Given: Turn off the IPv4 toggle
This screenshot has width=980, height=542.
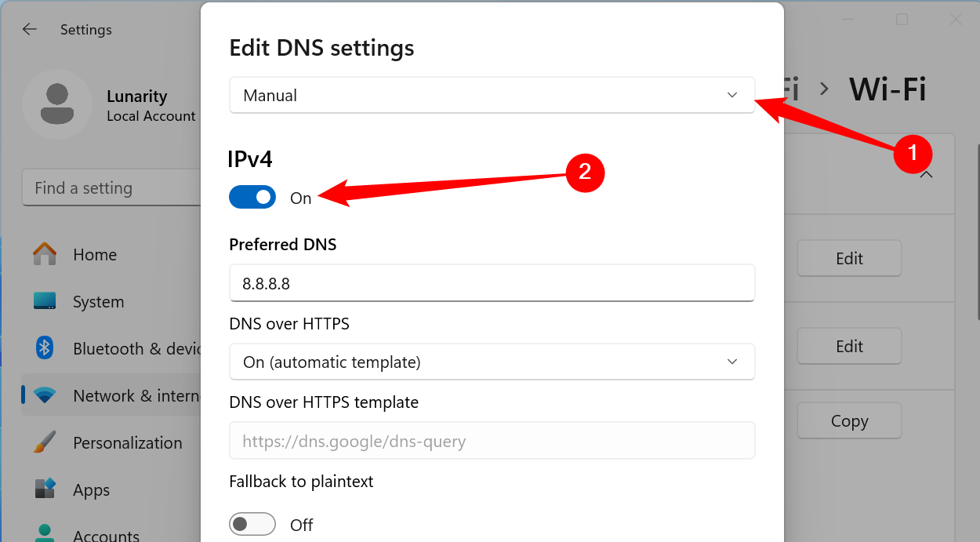Looking at the screenshot, I should tap(252, 198).
